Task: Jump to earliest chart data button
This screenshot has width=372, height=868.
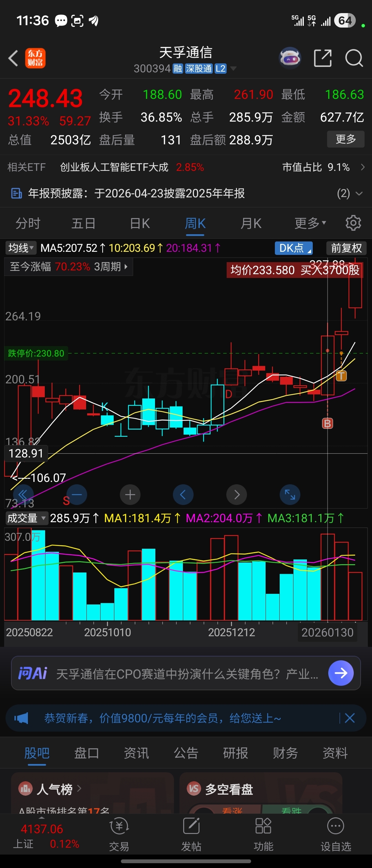Action: coord(23,495)
